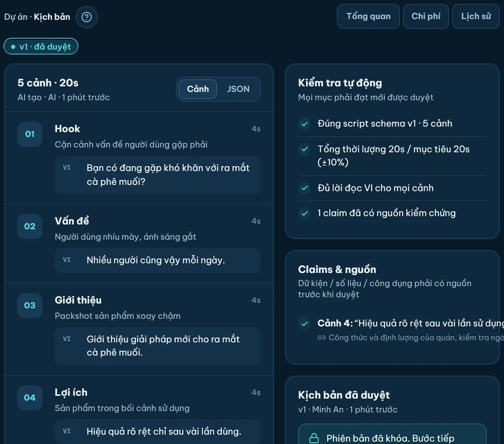
Task: Click the "Kiểm tra tự động" heading
Action: 340,83
